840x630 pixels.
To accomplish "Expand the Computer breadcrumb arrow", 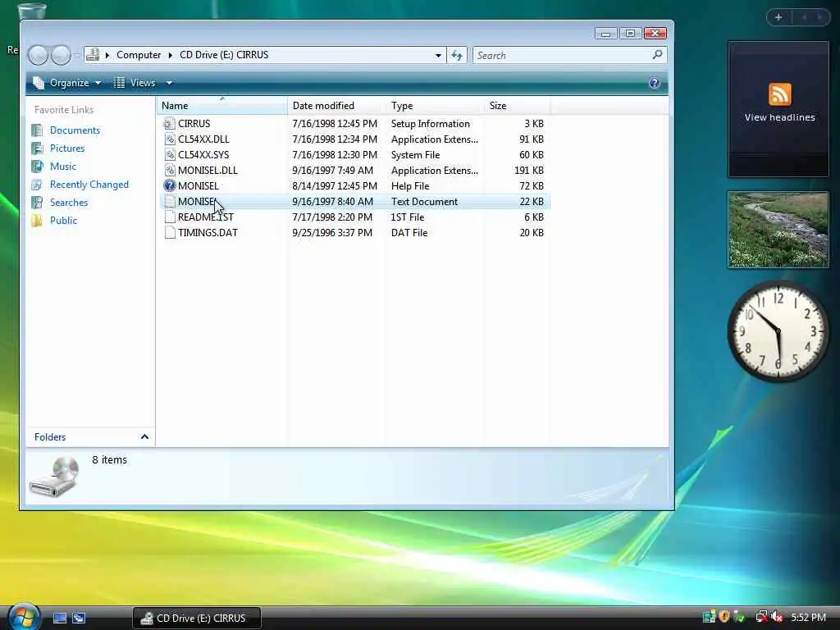I will pos(171,55).
